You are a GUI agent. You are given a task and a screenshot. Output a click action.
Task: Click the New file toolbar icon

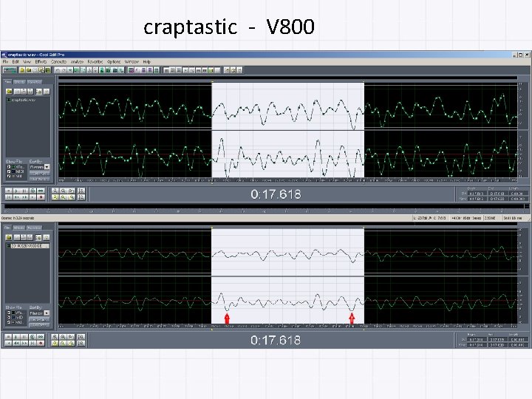click(22, 70)
